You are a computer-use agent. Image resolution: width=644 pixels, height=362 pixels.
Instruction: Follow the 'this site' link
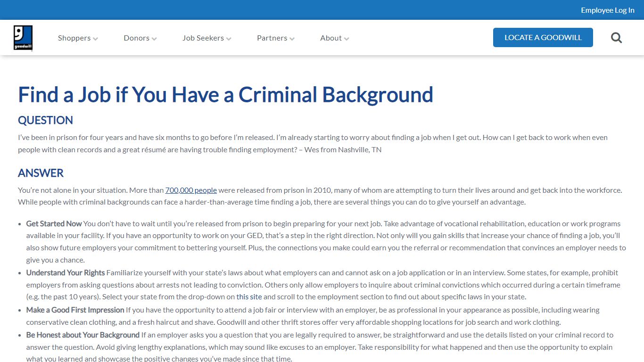[249, 296]
